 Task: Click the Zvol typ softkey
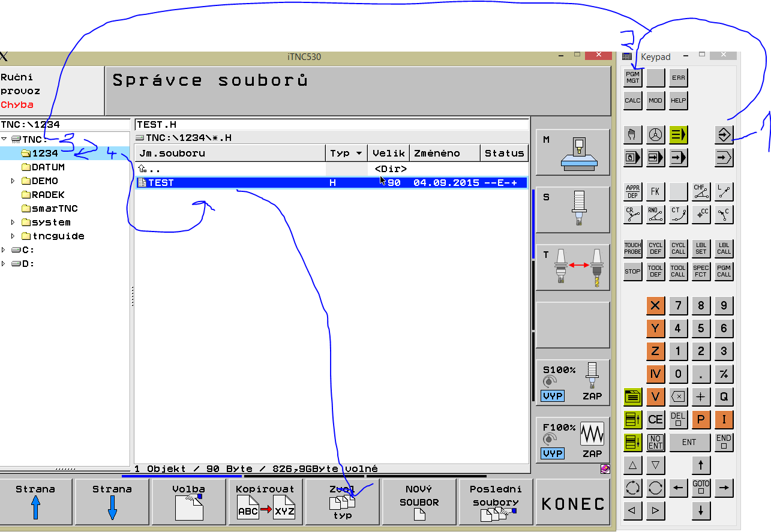coord(343,502)
